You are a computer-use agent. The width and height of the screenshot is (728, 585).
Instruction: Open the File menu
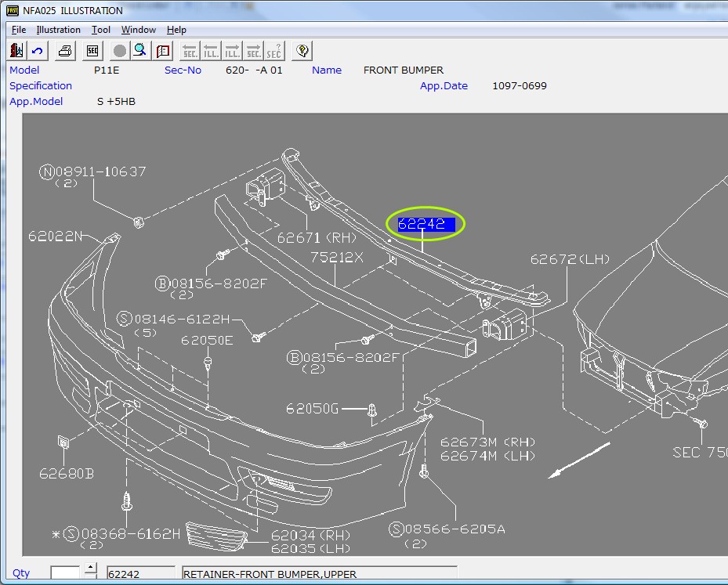click(19, 30)
